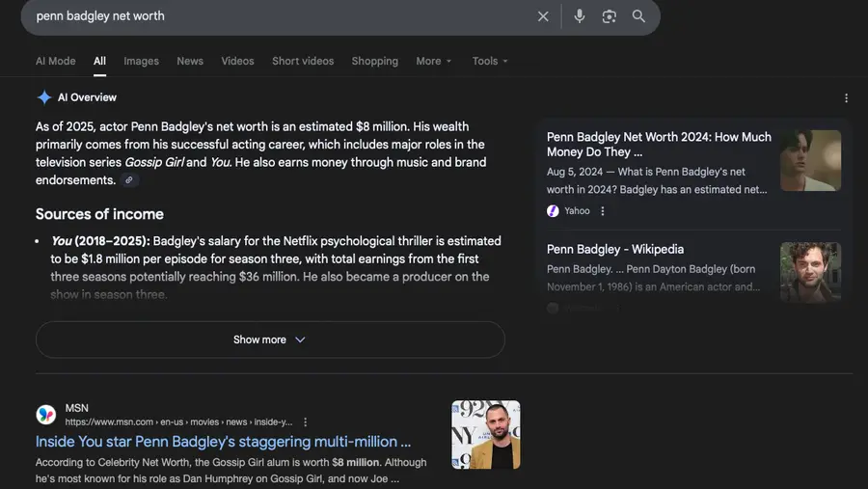Open the News results tab

(190, 61)
